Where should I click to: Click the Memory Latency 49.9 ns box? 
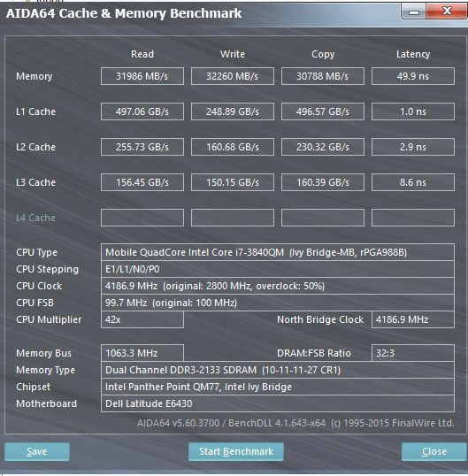point(413,76)
